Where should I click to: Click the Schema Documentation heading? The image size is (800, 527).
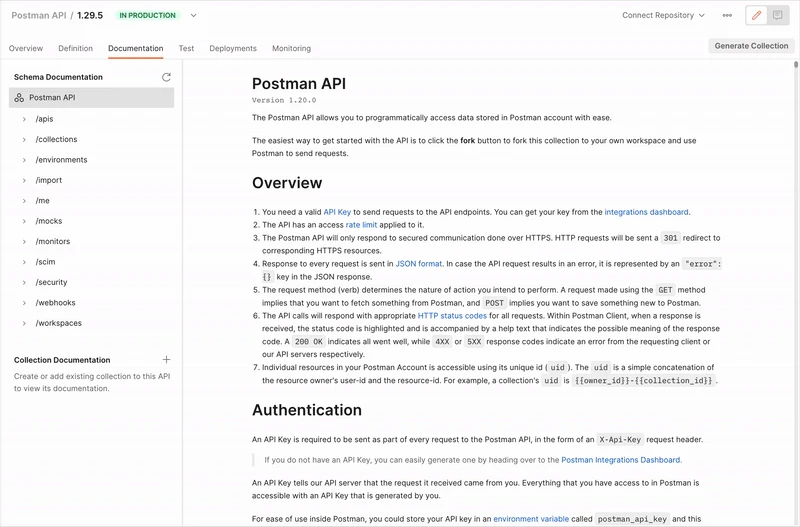coord(58,77)
